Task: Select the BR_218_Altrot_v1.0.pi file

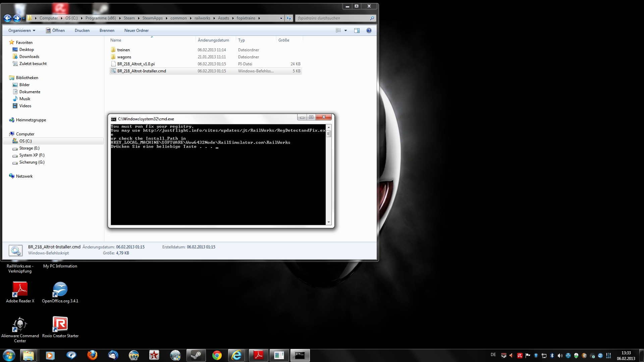Action: pos(136,64)
